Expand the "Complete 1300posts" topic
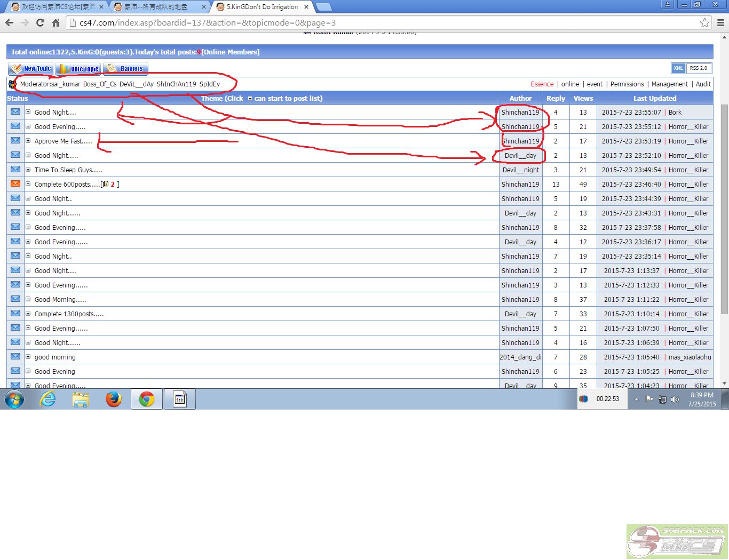The height and width of the screenshot is (560, 729). 28,314
